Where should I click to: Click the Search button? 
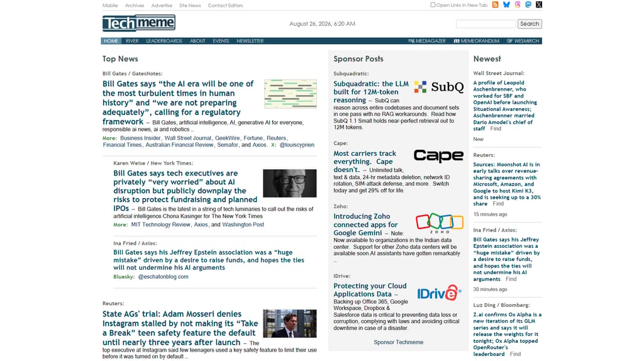530,24
